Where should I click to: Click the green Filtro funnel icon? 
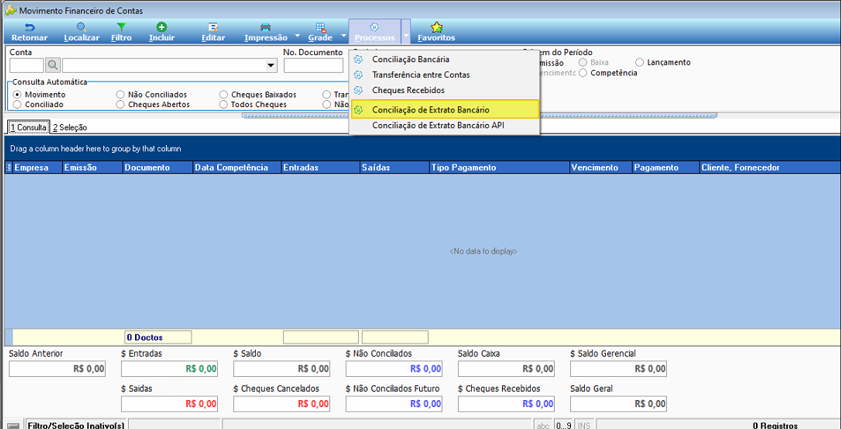121,27
